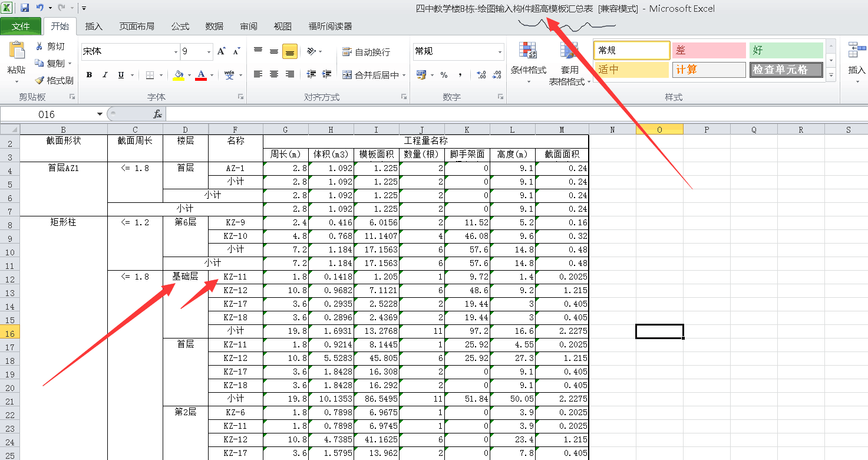Viewport: 868px width, 460px height.
Task: Click the Wrap Text (自动换行) button
Action: click(366, 52)
